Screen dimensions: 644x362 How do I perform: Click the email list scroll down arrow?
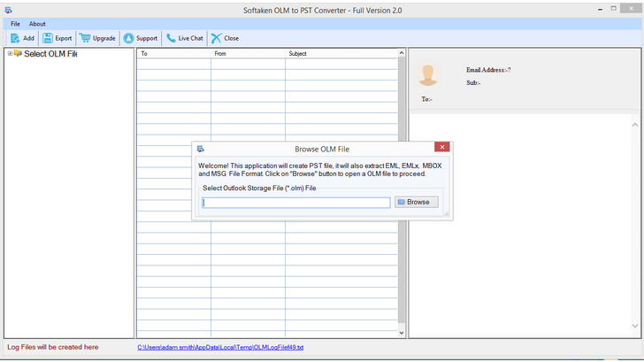[402, 333]
